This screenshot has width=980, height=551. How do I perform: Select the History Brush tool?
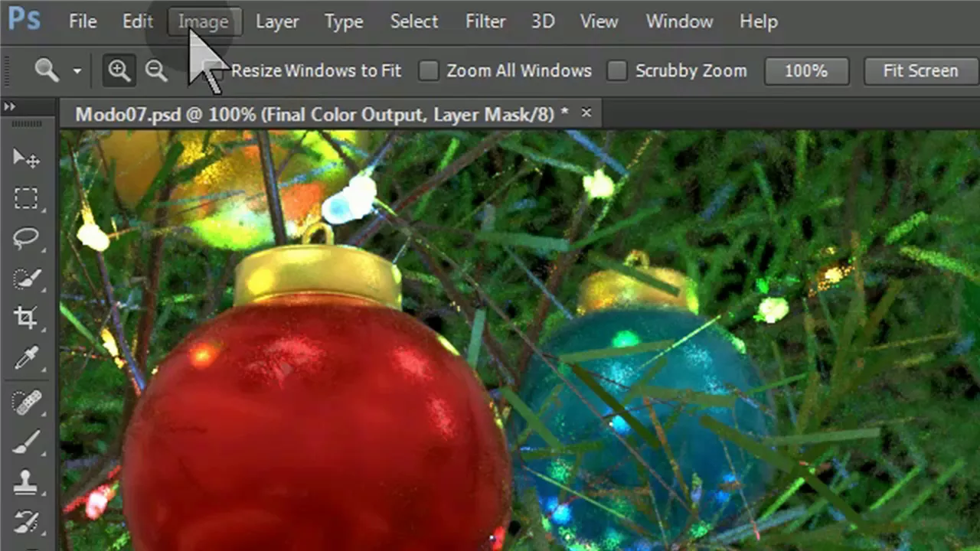27,522
